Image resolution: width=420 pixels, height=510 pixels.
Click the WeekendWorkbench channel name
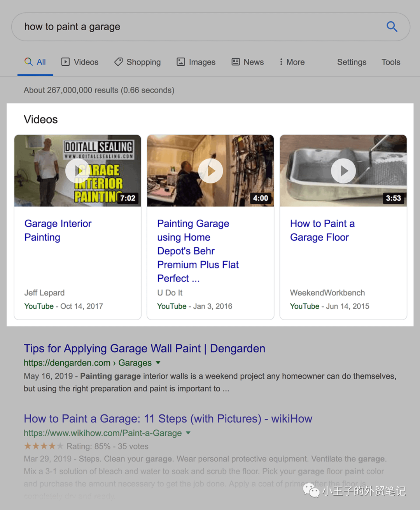[327, 293]
